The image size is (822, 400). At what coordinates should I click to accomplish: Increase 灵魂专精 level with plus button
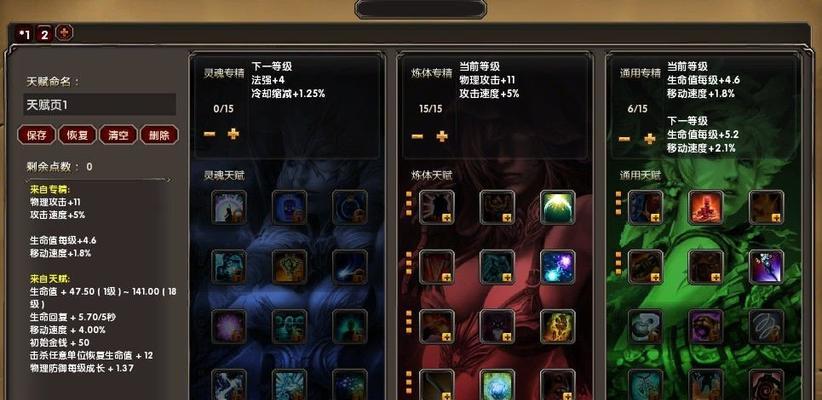pos(233,134)
